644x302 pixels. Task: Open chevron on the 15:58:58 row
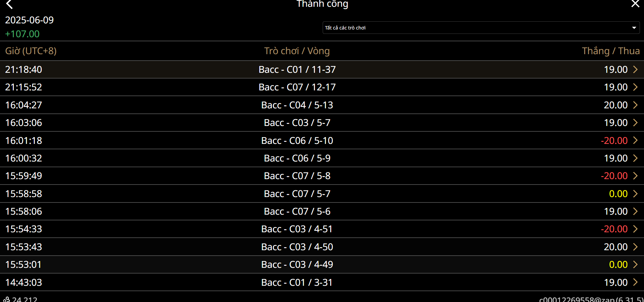[635, 194]
